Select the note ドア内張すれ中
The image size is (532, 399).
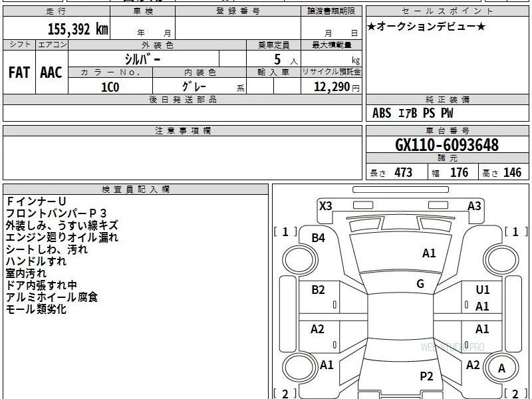[41, 285]
